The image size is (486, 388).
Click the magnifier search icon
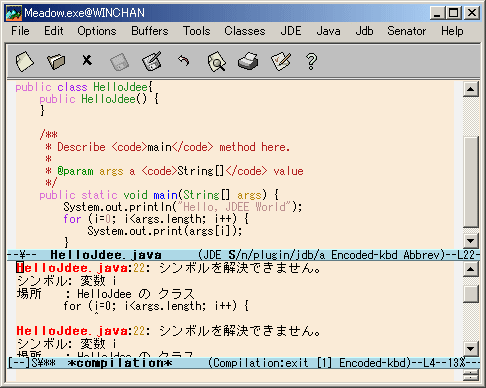pyautogui.click(x=216, y=61)
